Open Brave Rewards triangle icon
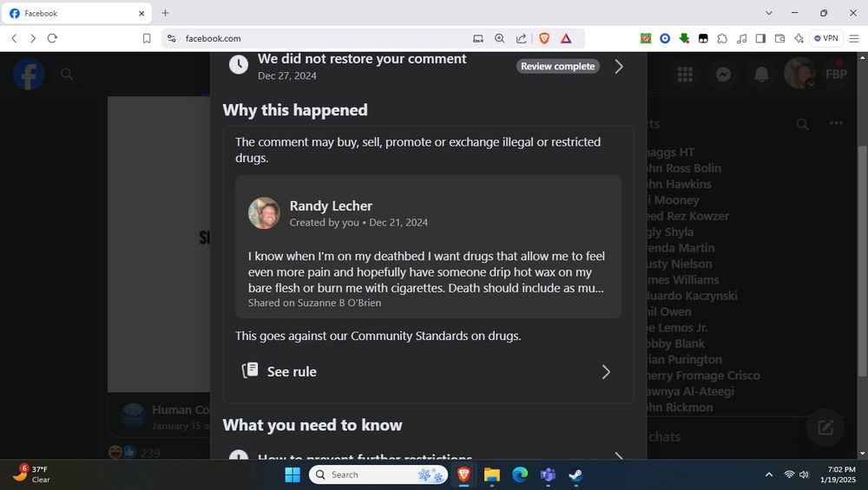Image resolution: width=868 pixels, height=490 pixels. (566, 38)
